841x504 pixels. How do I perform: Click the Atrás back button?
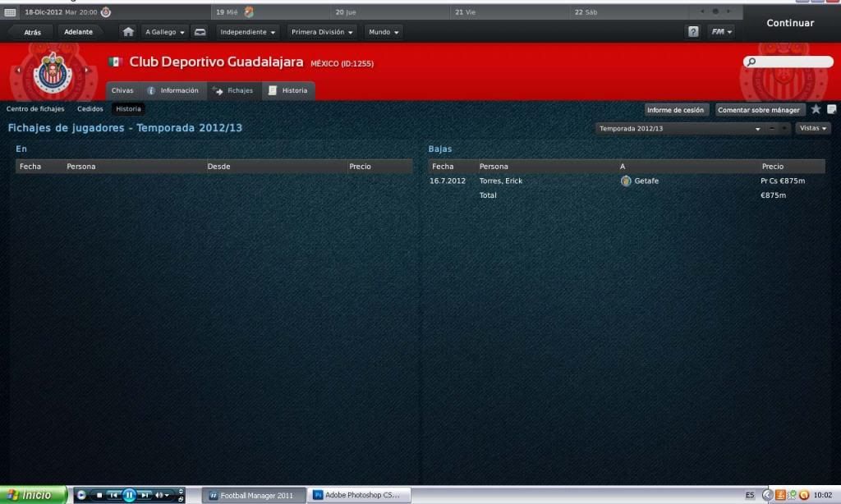32,32
